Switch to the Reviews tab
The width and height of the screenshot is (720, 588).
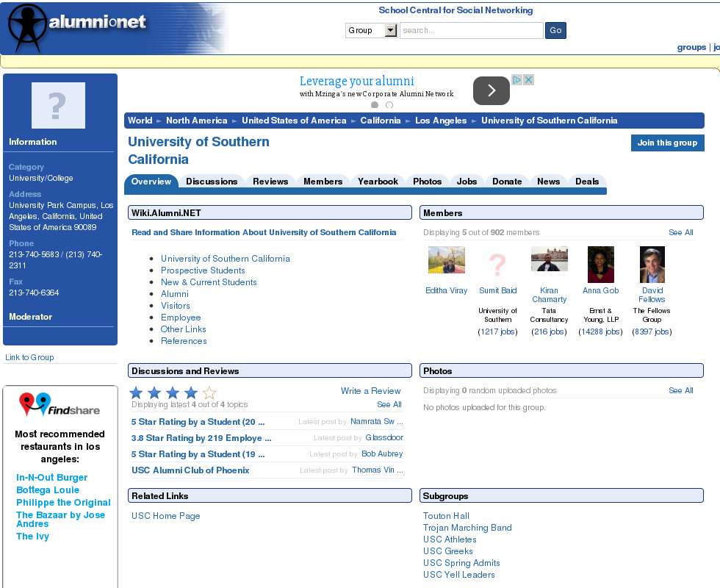[x=270, y=182]
